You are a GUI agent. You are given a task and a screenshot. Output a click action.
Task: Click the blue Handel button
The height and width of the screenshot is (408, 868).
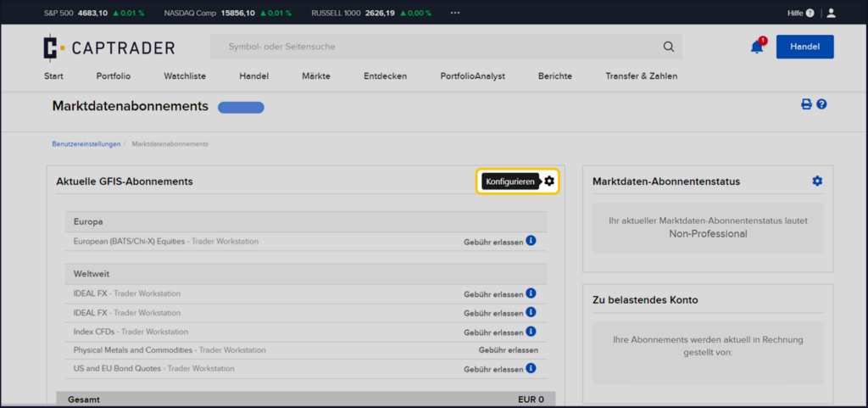pyautogui.click(x=805, y=47)
